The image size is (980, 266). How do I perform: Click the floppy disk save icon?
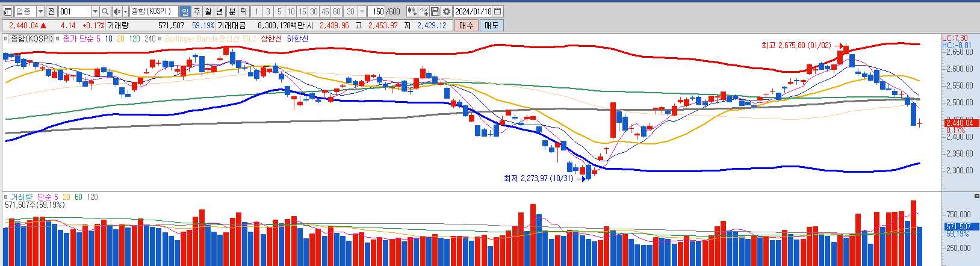(x=435, y=11)
